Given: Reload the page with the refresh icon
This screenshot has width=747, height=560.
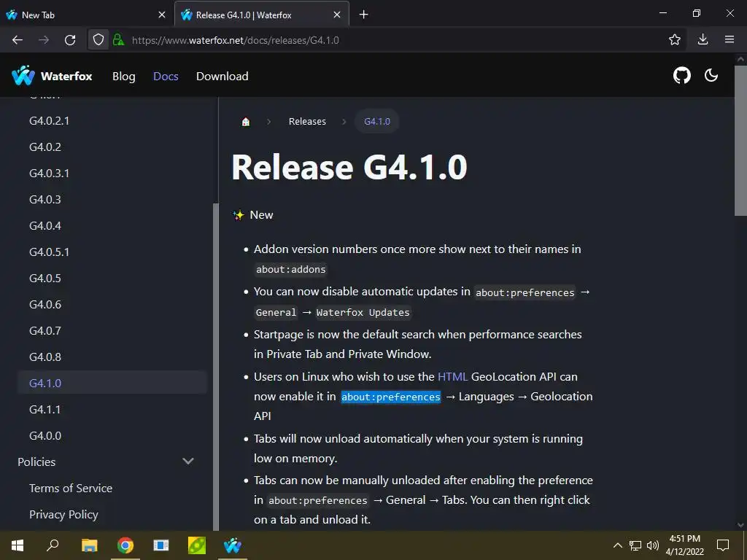Looking at the screenshot, I should pyautogui.click(x=70, y=40).
